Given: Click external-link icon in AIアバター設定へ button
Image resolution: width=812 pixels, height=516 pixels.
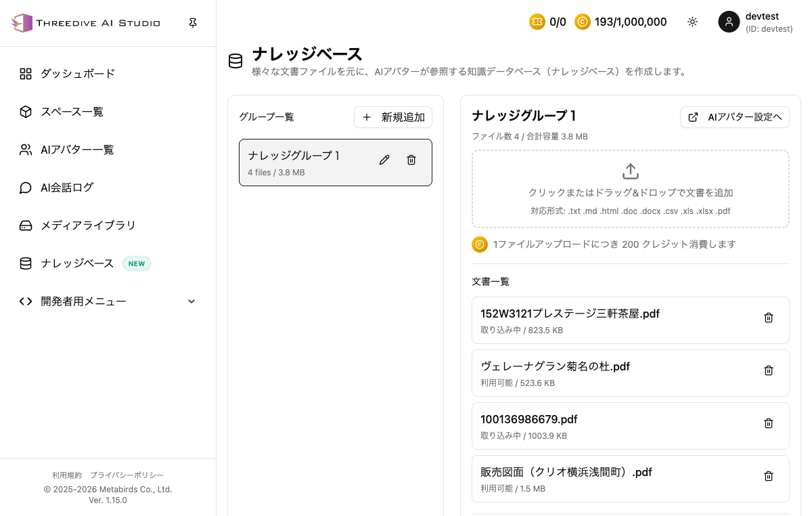Looking at the screenshot, I should [693, 117].
